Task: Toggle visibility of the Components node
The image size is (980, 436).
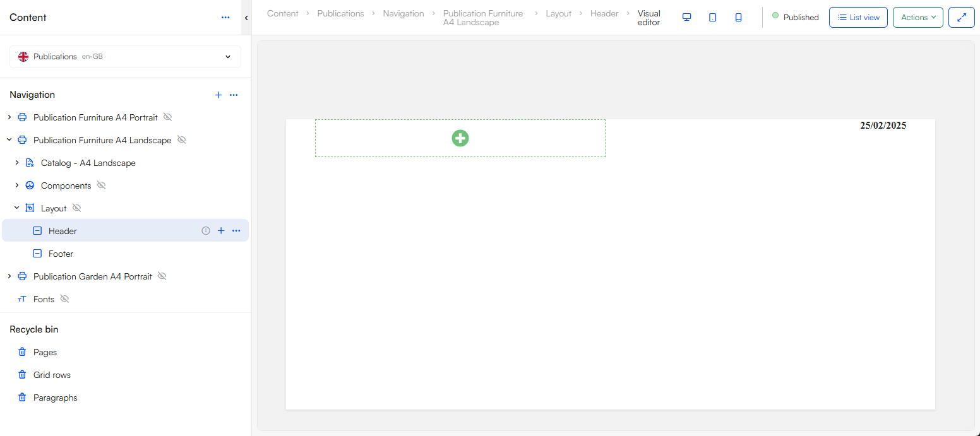Action: pos(101,185)
